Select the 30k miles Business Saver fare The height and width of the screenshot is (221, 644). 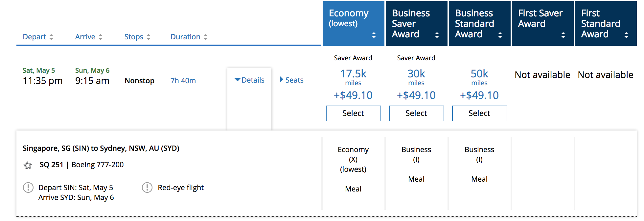tap(417, 113)
